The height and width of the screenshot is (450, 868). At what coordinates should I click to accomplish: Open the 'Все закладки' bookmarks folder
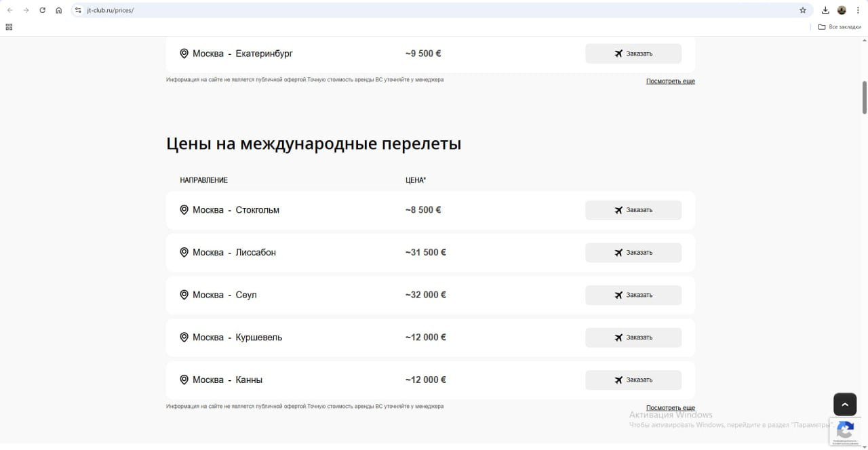point(840,27)
